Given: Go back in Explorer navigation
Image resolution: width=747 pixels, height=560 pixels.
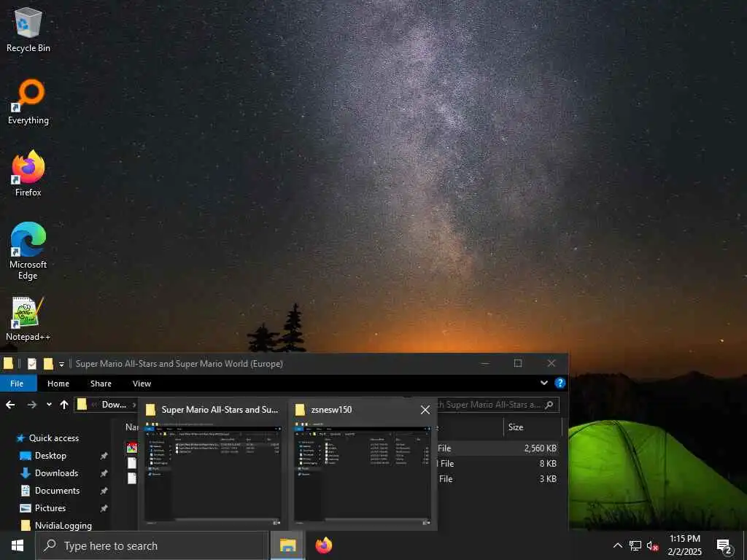Looking at the screenshot, I should (10, 405).
